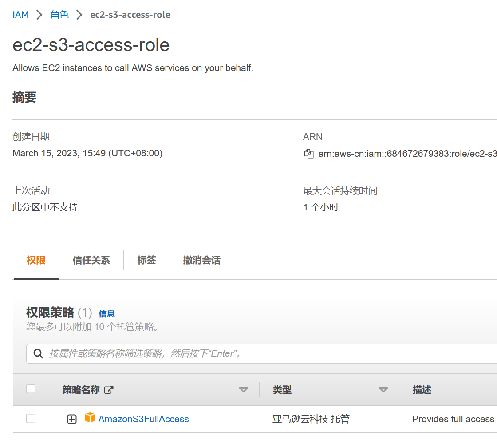Select all policies with the header checkbox
The image size is (497, 448).
[31, 389]
